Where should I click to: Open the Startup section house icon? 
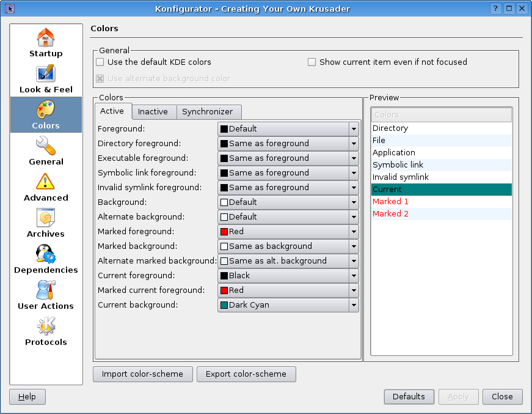tap(45, 37)
